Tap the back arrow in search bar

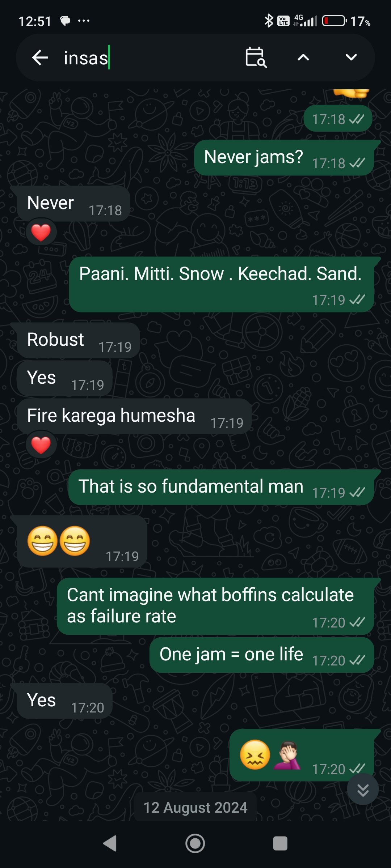point(40,58)
